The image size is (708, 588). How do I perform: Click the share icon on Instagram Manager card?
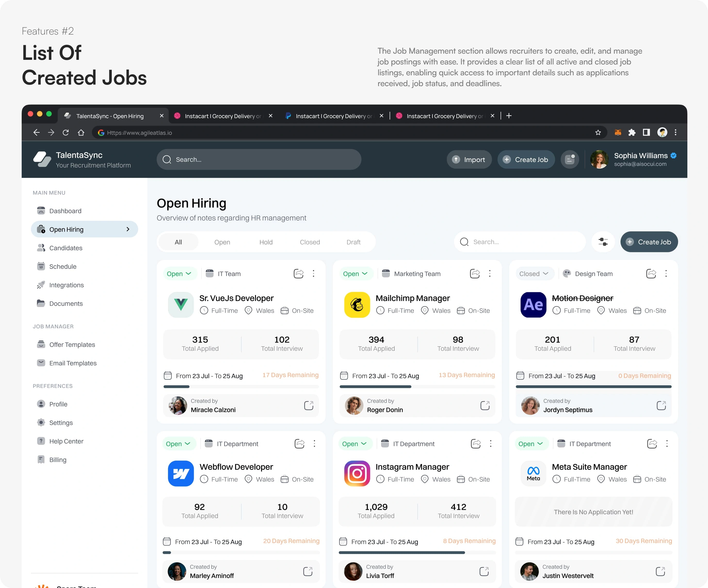click(x=476, y=444)
